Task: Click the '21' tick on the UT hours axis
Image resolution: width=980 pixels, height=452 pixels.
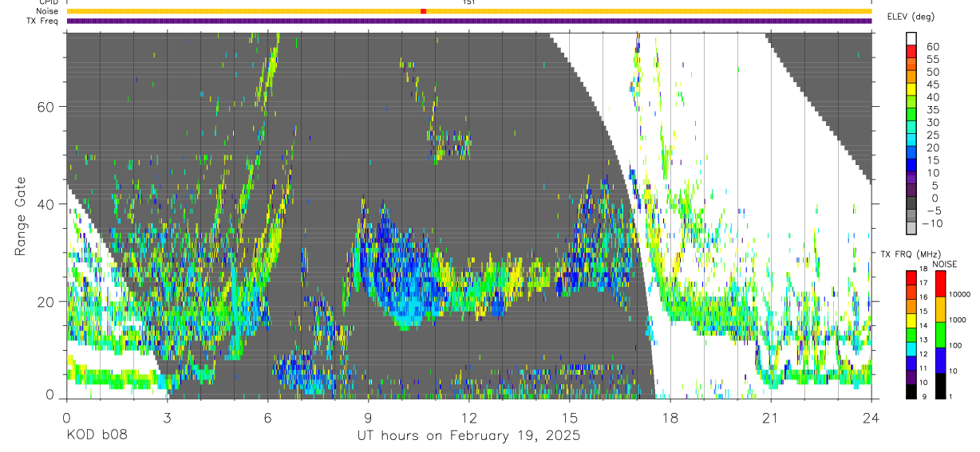Action: point(771,417)
